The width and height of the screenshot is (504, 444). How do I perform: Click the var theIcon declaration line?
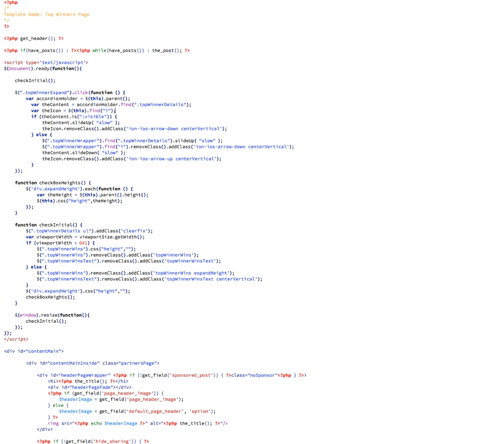pyautogui.click(x=74, y=111)
